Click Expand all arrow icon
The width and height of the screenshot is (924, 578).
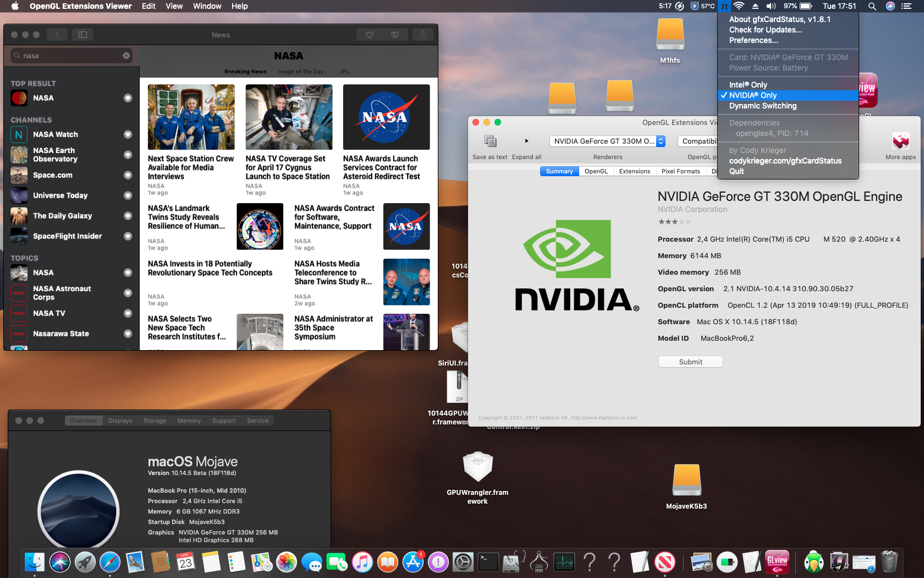526,141
